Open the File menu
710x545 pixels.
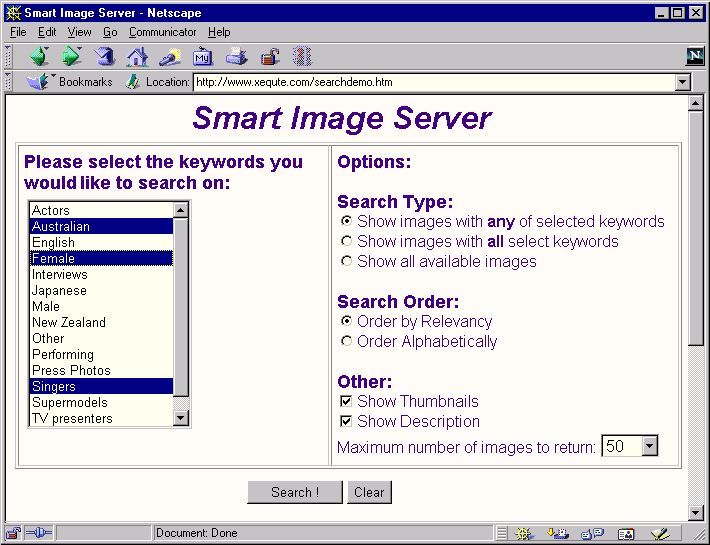(x=18, y=33)
